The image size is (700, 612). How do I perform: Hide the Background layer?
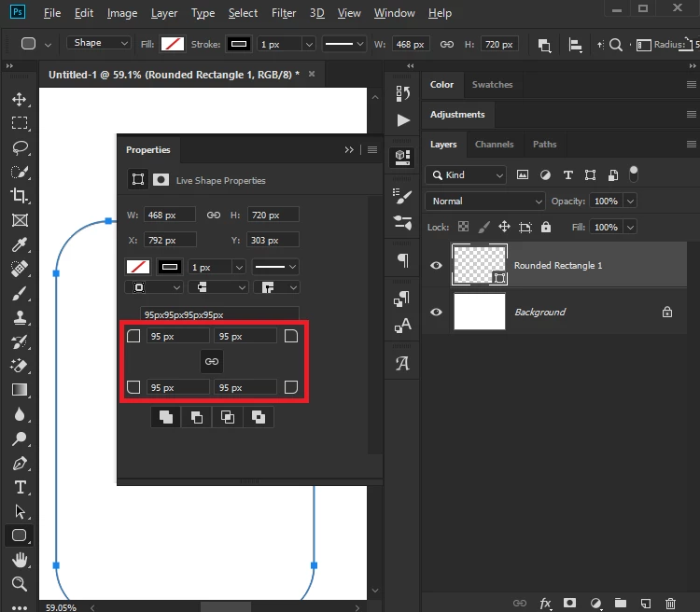pos(436,312)
